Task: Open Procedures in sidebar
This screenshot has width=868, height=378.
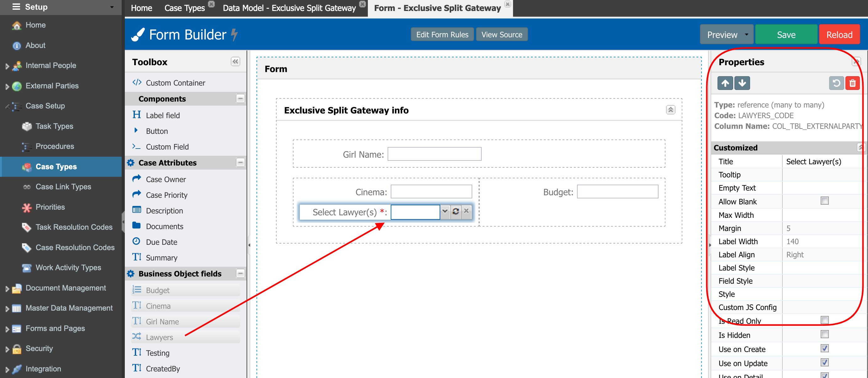Action: 55,146
